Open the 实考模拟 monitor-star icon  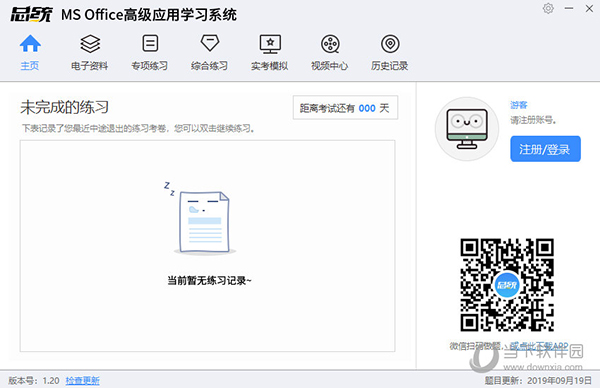[270, 44]
